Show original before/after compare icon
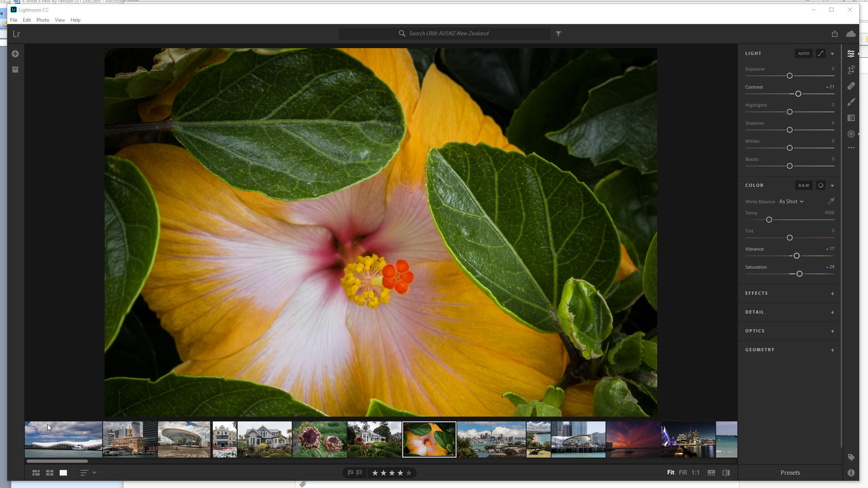Image resolution: width=868 pixels, height=488 pixels. [726, 473]
